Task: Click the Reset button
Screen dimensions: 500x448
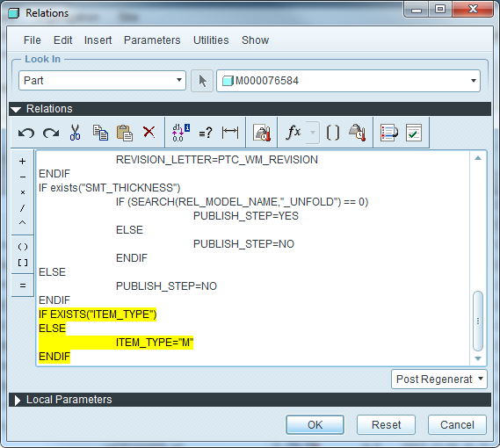Action: pos(386,425)
